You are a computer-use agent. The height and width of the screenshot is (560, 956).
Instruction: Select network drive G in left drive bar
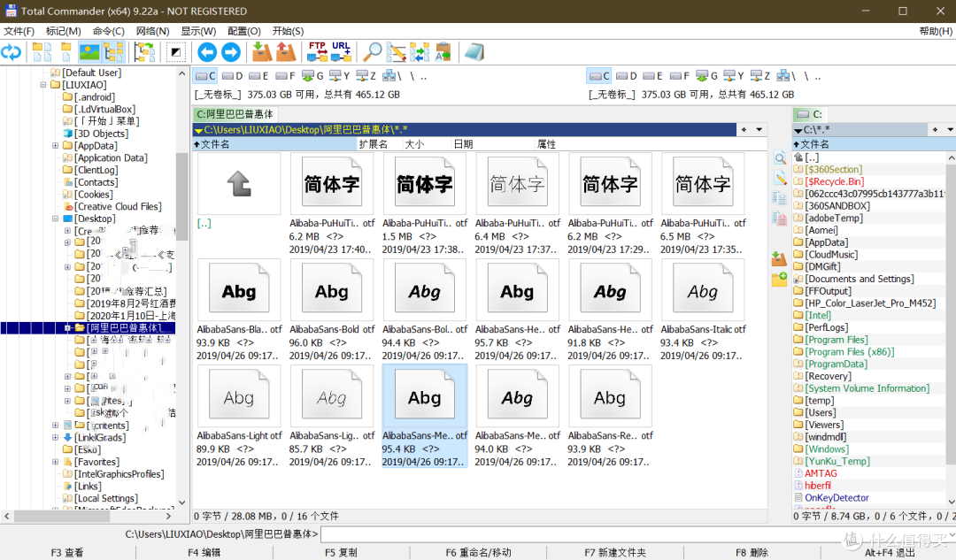(312, 76)
